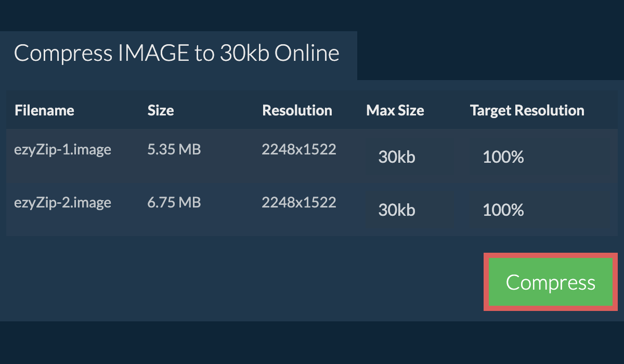Select the ezyZip-2.image filename
The width and height of the screenshot is (624, 364).
(62, 202)
